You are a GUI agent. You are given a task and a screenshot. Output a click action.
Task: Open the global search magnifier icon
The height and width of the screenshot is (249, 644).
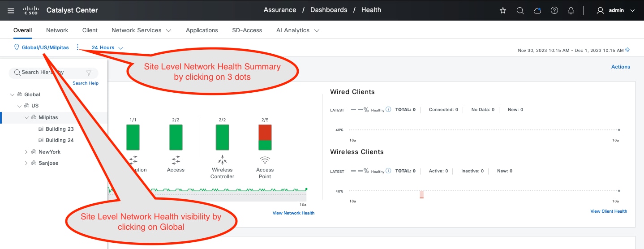pyautogui.click(x=520, y=10)
